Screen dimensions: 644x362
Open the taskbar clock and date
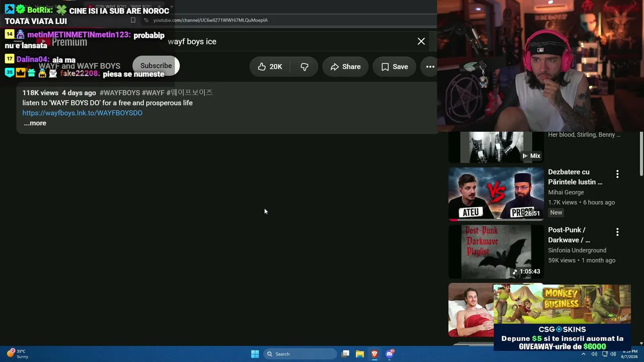point(630,354)
